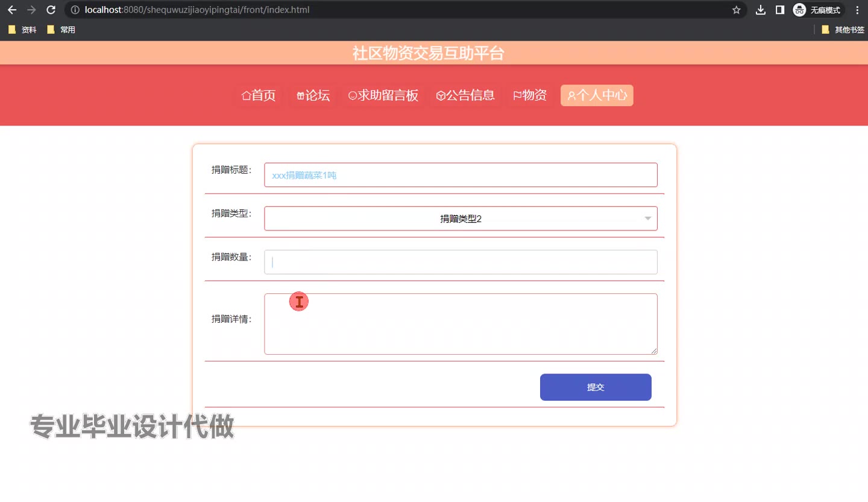Open the 求助留言板 nav item
The width and height of the screenshot is (868, 502).
[x=383, y=95]
